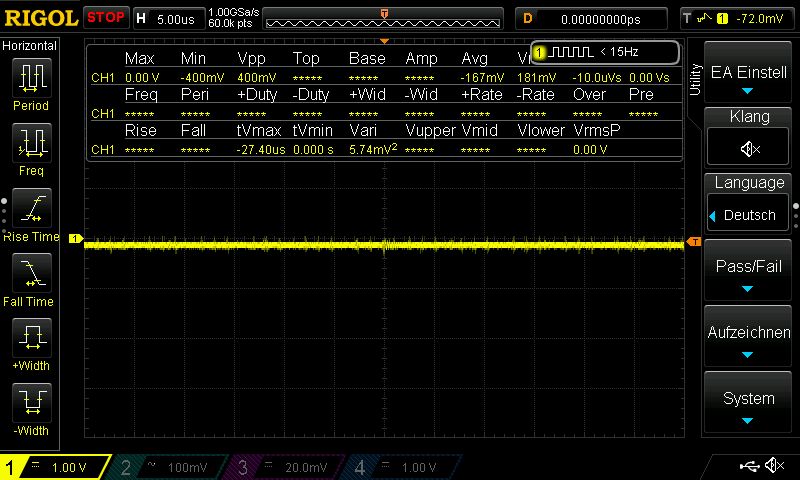Click the horizontal timebase 5.00us field
The image size is (800, 480).
pos(169,19)
